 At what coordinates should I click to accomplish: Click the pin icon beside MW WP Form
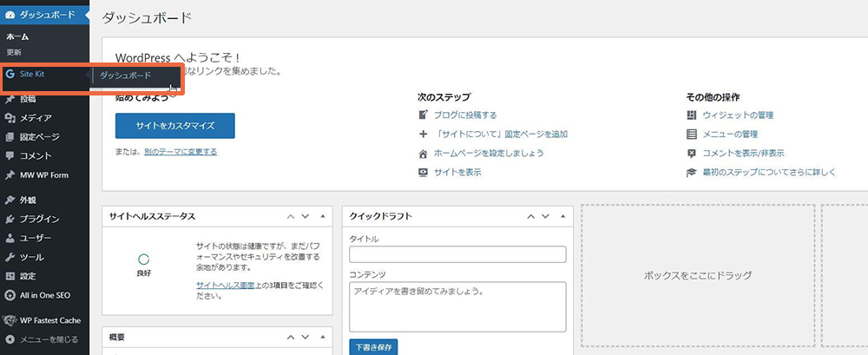pos(10,175)
